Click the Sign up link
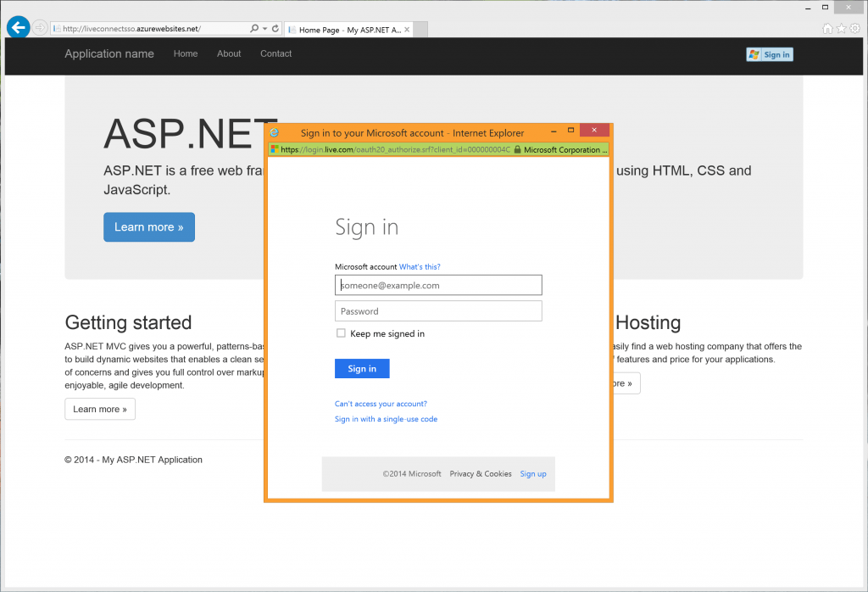 (533, 474)
